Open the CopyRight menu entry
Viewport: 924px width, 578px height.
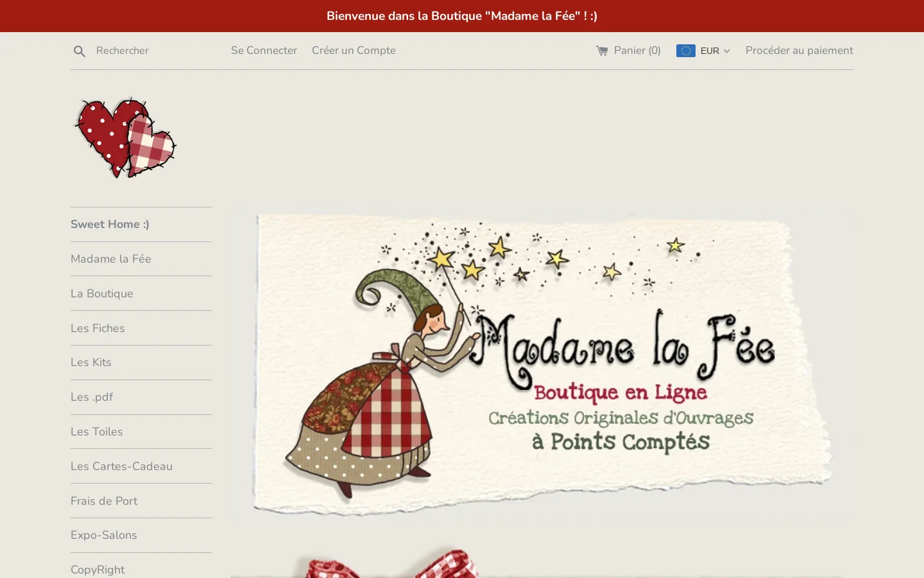click(x=98, y=570)
